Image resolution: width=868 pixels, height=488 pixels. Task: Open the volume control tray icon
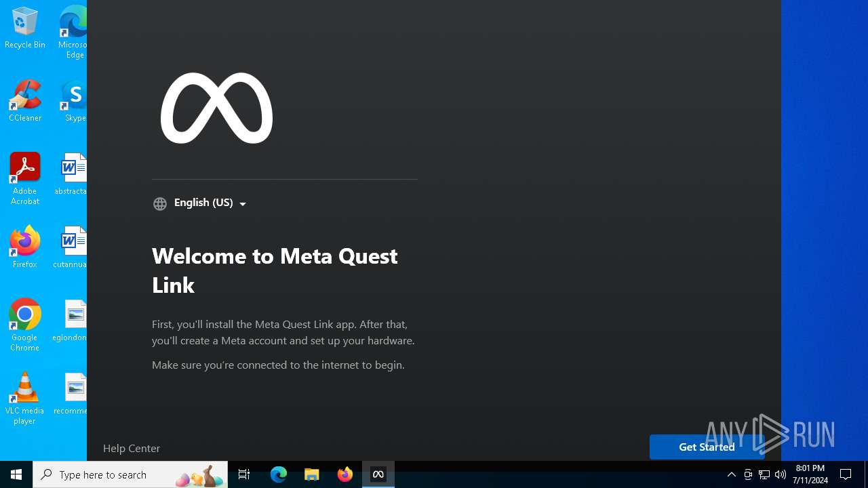coord(781,474)
